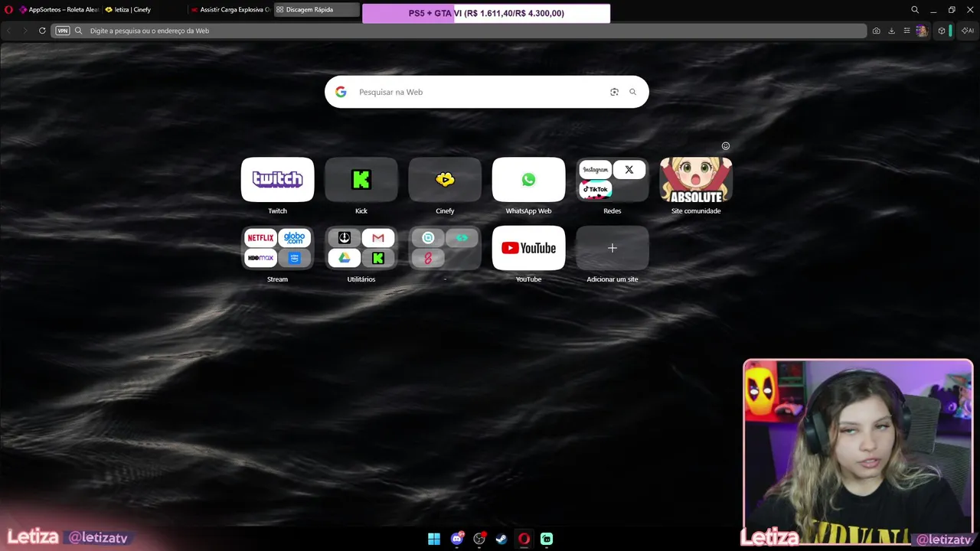Click the Pesquisar na Web search box
The height and width of the screenshot is (551, 980).
486,92
